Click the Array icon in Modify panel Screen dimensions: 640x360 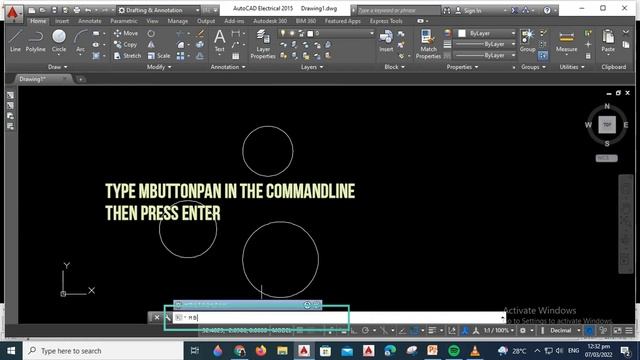[180, 56]
